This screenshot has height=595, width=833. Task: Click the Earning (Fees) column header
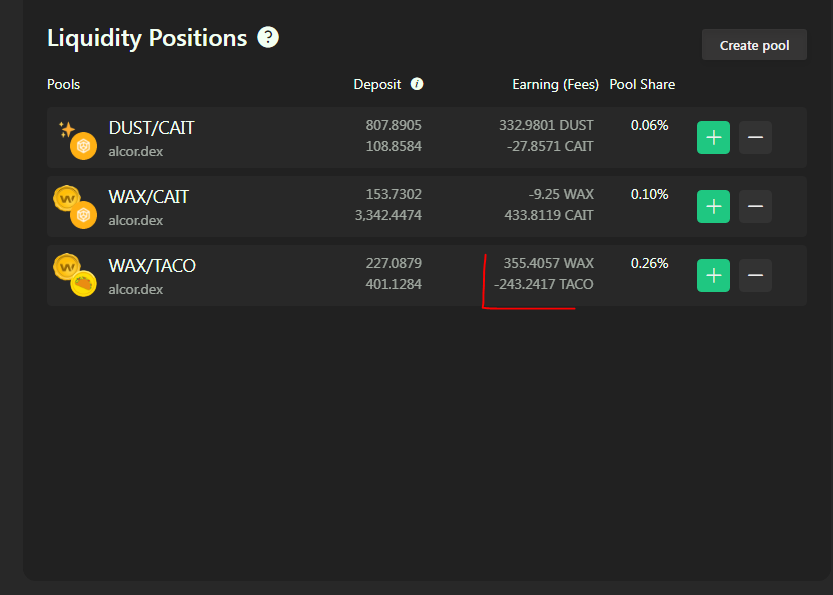555,84
